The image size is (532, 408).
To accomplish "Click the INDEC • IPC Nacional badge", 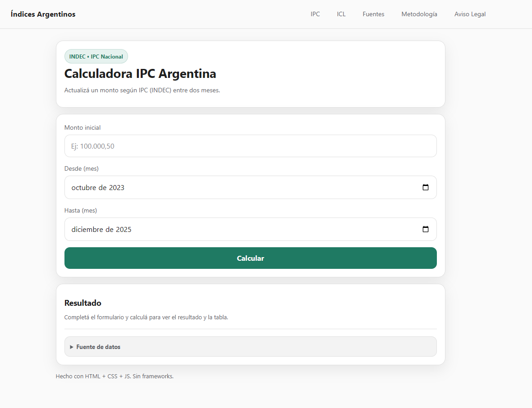I will [96, 57].
